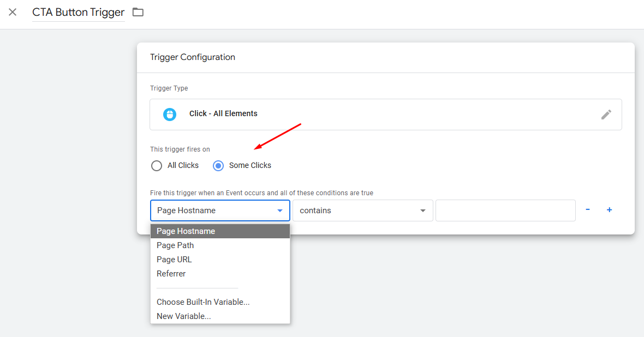Open the folder icon beside trigger name
This screenshot has height=337, width=644.
tap(138, 13)
